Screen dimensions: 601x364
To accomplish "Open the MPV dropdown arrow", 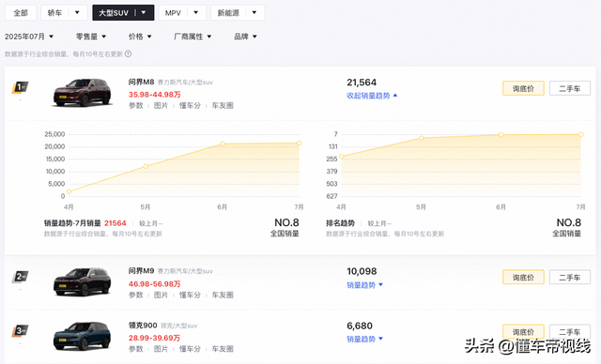I will (196, 12).
